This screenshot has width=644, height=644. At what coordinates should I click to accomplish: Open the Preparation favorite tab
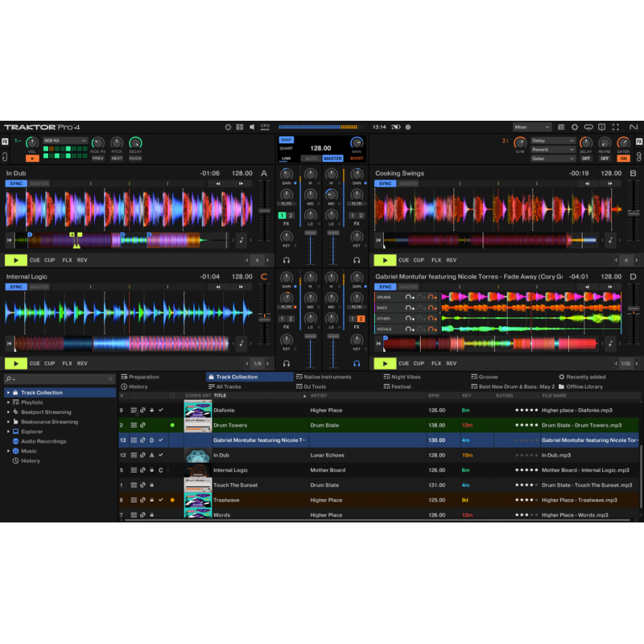click(x=140, y=377)
